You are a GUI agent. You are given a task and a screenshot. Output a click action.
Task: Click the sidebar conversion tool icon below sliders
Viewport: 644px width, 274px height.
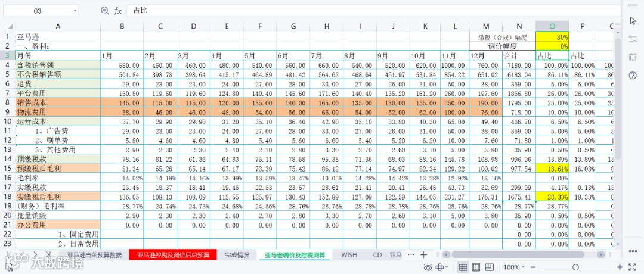[x=633, y=57]
